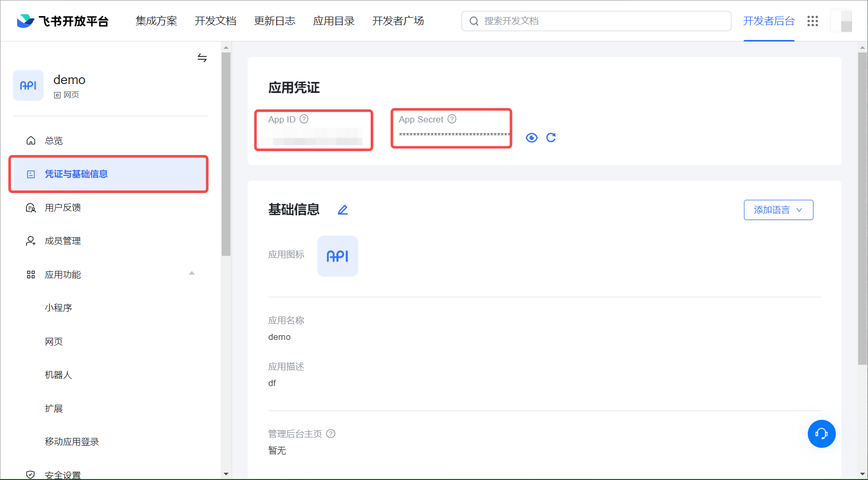Collapse the 应用功能 section arrow
The height and width of the screenshot is (480, 868).
pos(192,273)
